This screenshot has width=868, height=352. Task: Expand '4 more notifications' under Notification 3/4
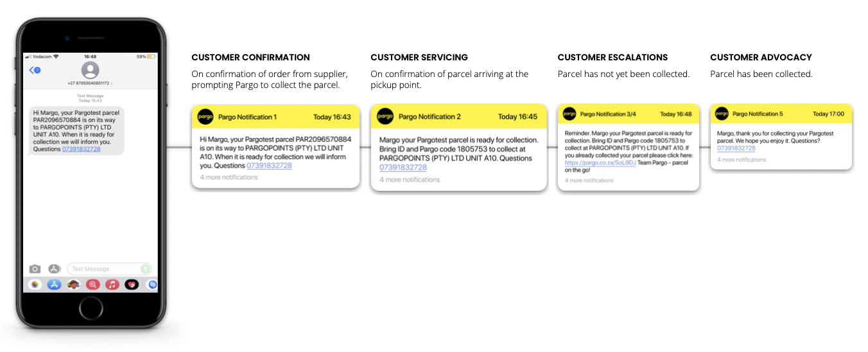coord(589,180)
